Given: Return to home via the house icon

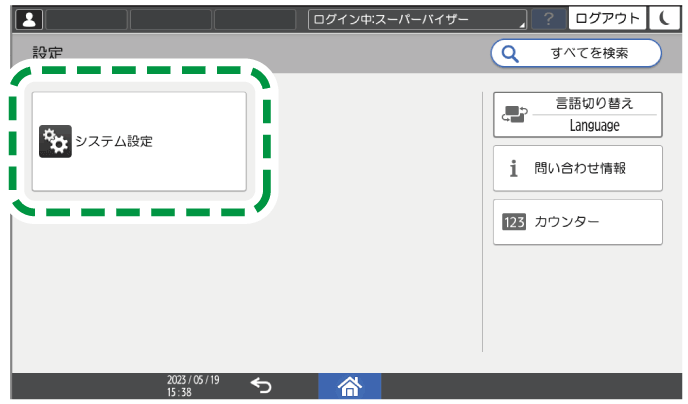Looking at the screenshot, I should click(x=349, y=386).
